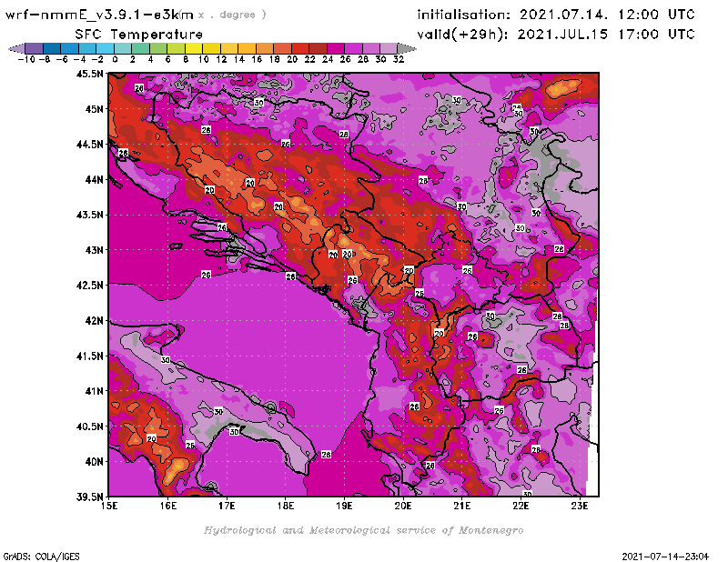Click the '45.5N' latitude label
The height and width of the screenshot is (562, 728).
(x=89, y=74)
